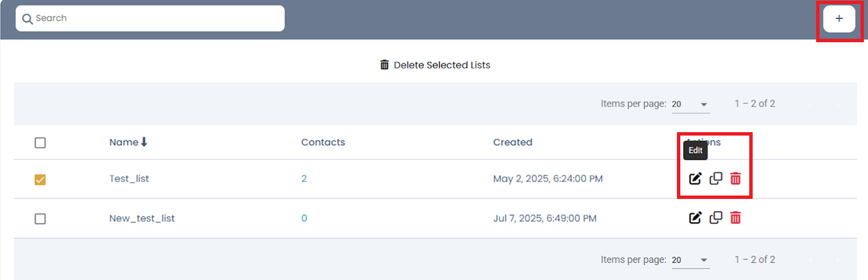Duplicate the New_test_list entry
The height and width of the screenshot is (280, 868).
coord(715,218)
